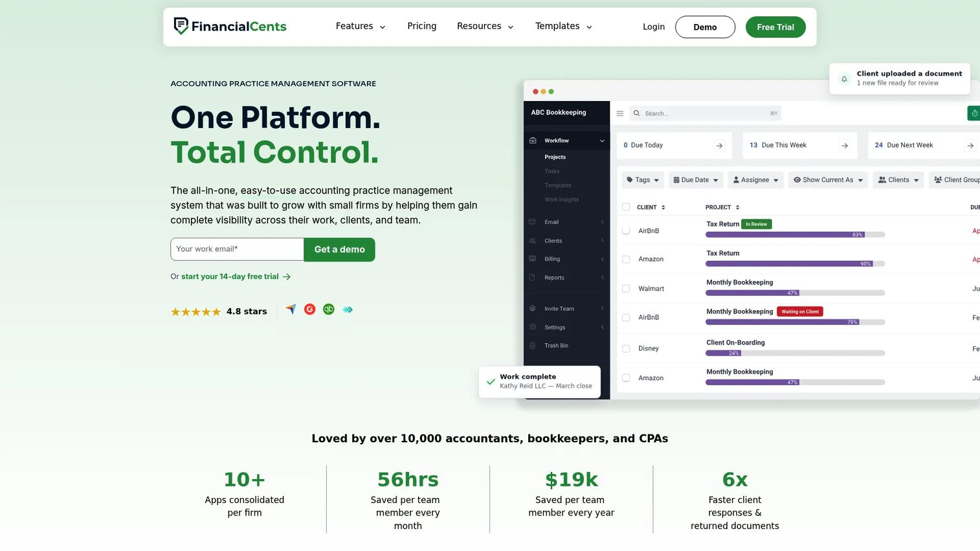This screenshot has height=551, width=980.
Task: Select Projects in the Workflow sidebar menu
Action: pyautogui.click(x=555, y=157)
